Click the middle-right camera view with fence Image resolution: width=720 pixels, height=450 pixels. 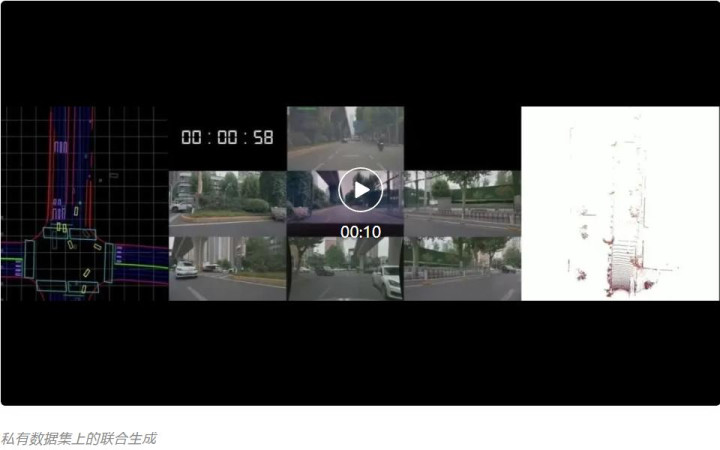click(462, 204)
